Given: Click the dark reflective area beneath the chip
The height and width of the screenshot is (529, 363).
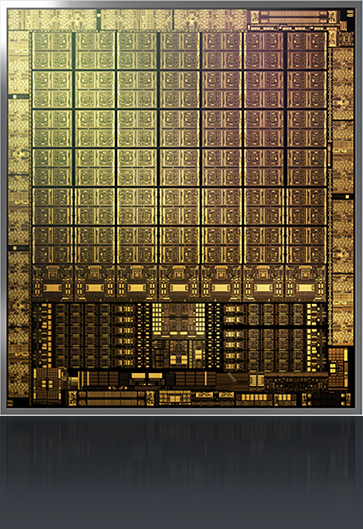Looking at the screenshot, I should point(182,472).
